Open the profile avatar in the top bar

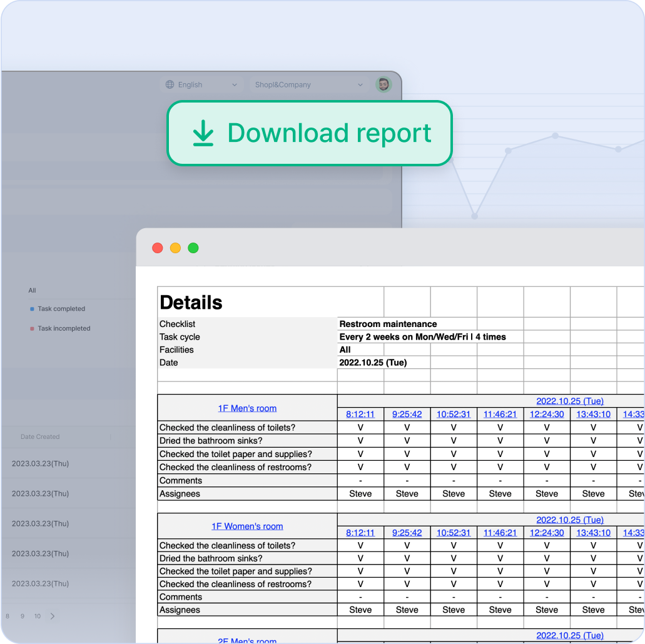tap(383, 84)
